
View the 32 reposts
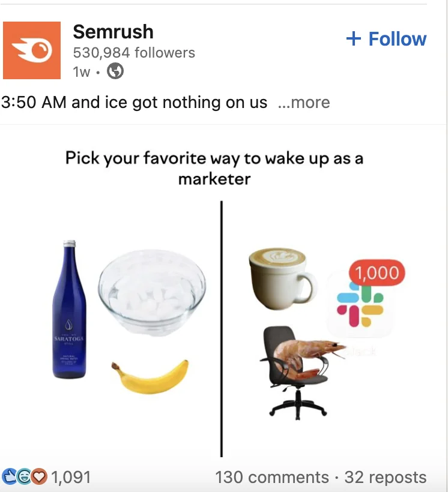click(x=386, y=477)
